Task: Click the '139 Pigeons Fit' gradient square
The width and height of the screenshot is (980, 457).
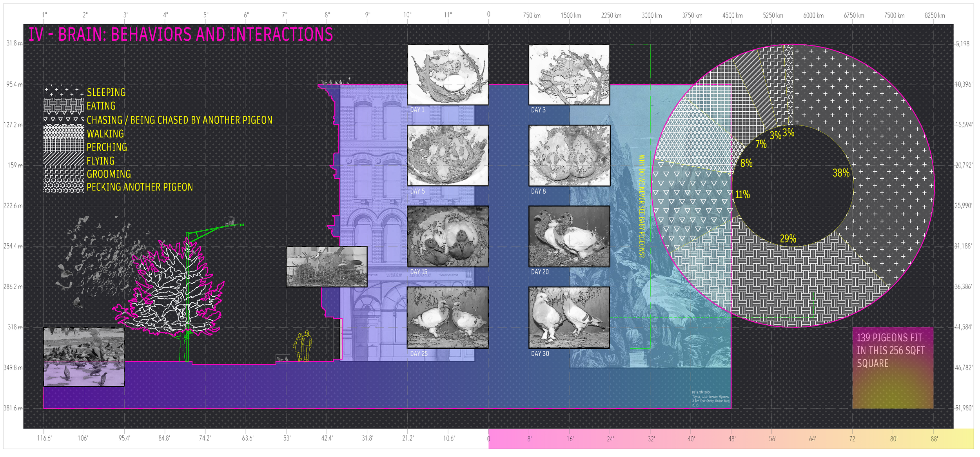Action: pos(893,368)
